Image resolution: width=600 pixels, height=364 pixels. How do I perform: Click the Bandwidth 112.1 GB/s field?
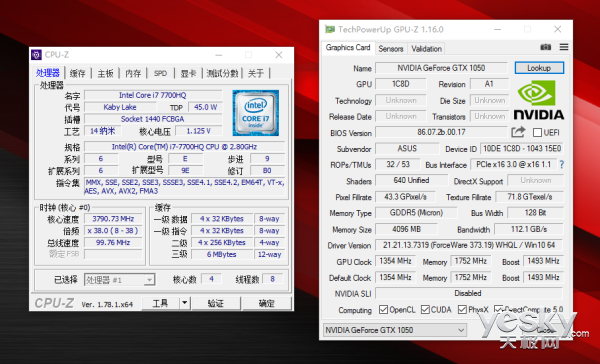click(x=529, y=229)
